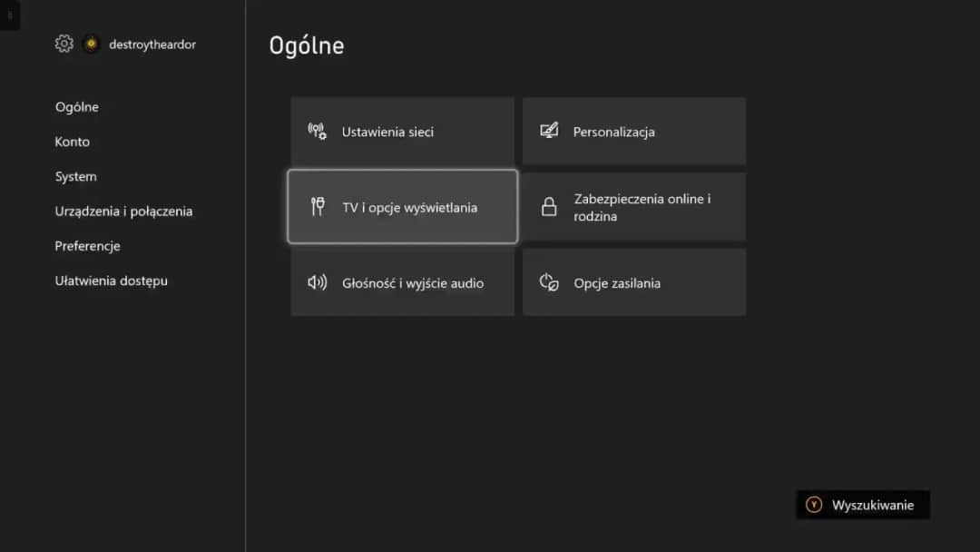Click the destroytheardor username
This screenshot has height=552, width=980.
pyautogui.click(x=152, y=44)
